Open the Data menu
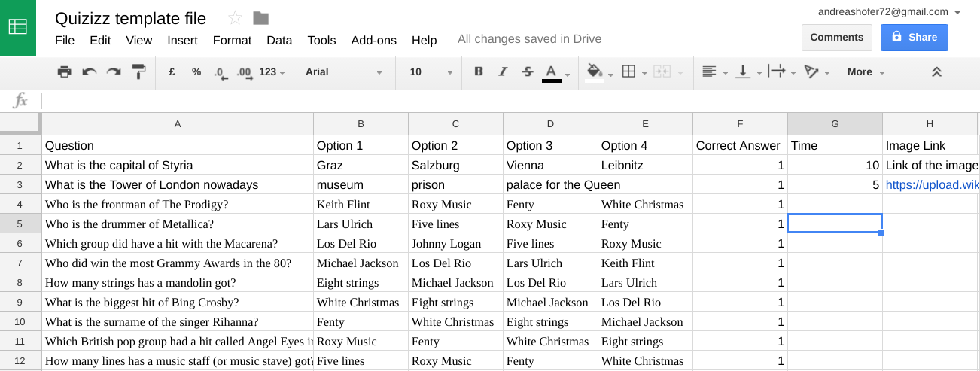Screen dimensions: 980x371 click(279, 40)
